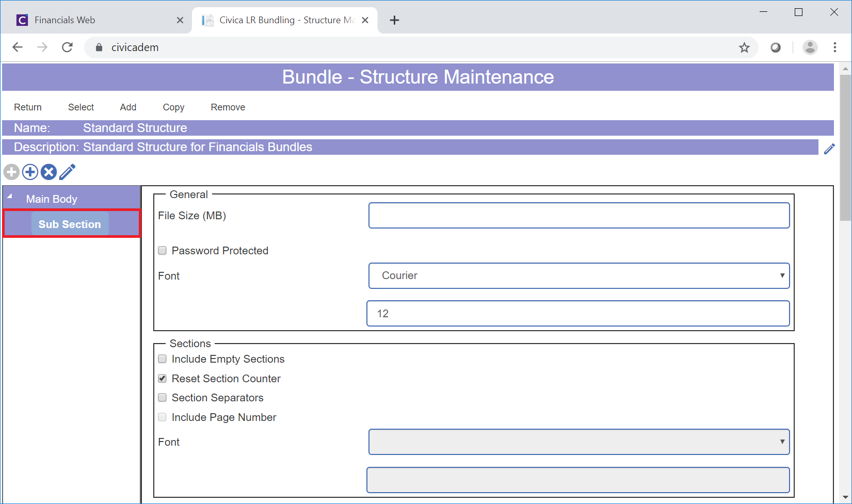The height and width of the screenshot is (504, 852).
Task: Click the browser forward arrow
Action: coord(42,47)
